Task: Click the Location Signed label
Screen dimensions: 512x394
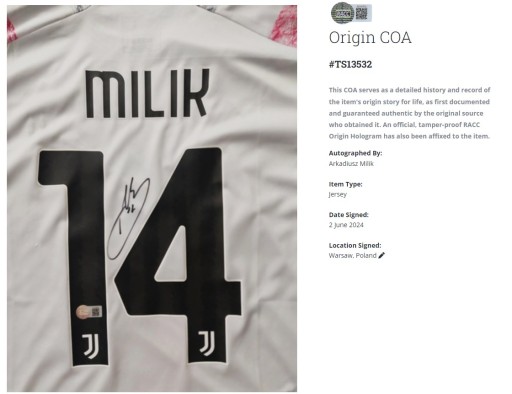Action: (x=355, y=245)
